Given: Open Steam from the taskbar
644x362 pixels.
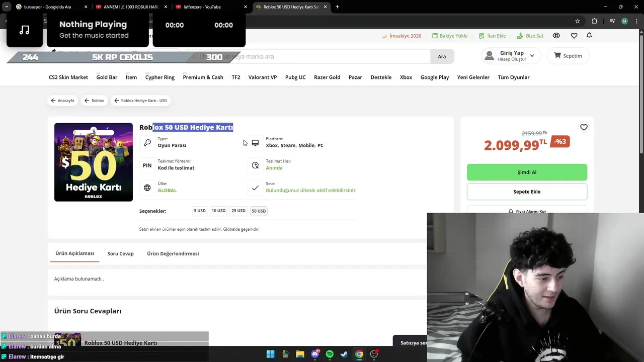Looking at the screenshot, I should coord(344,354).
